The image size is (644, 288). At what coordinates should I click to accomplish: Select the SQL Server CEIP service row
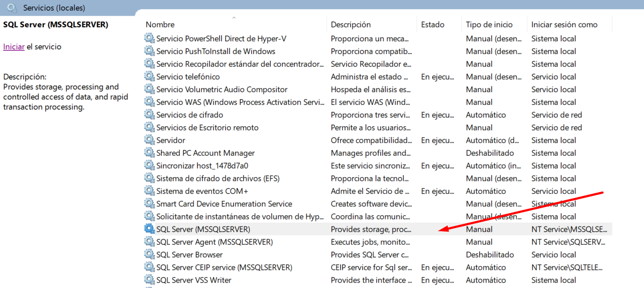pyautogui.click(x=224, y=268)
